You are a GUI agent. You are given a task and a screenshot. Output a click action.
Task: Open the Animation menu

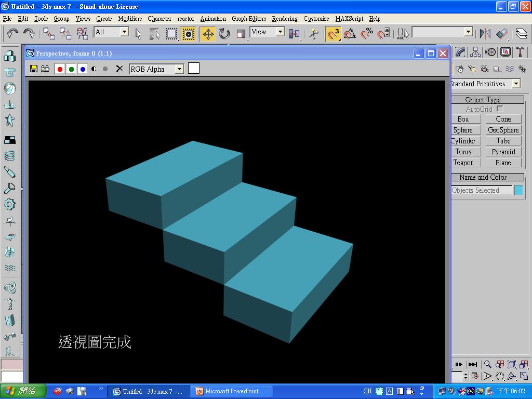213,19
